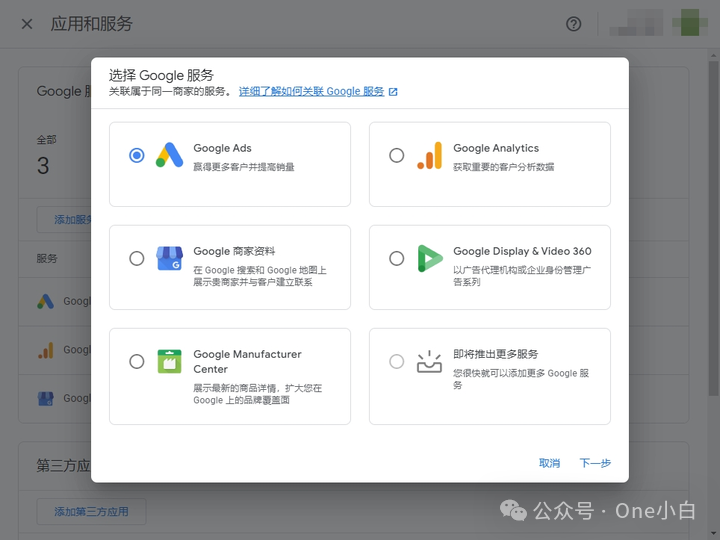This screenshot has height=540, width=720.
Task: Open the help question mark icon
Action: tap(574, 24)
